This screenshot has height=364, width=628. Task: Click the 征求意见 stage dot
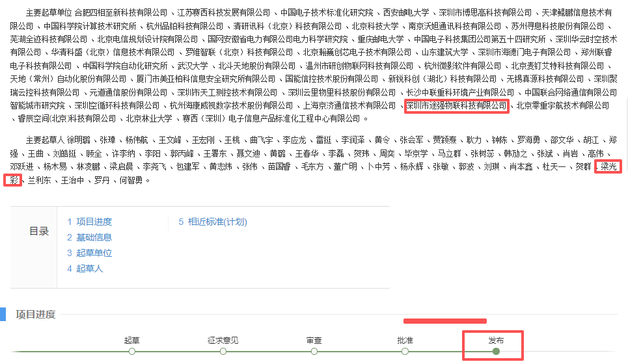[223, 351]
